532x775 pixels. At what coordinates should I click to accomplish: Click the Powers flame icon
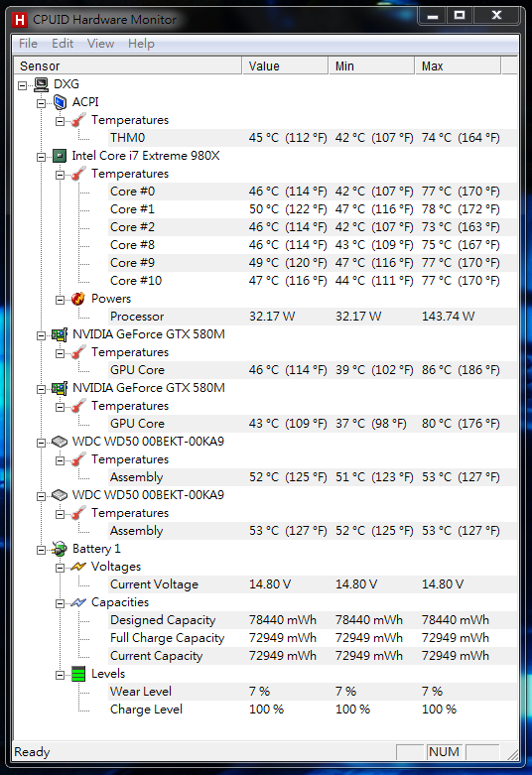point(78,299)
